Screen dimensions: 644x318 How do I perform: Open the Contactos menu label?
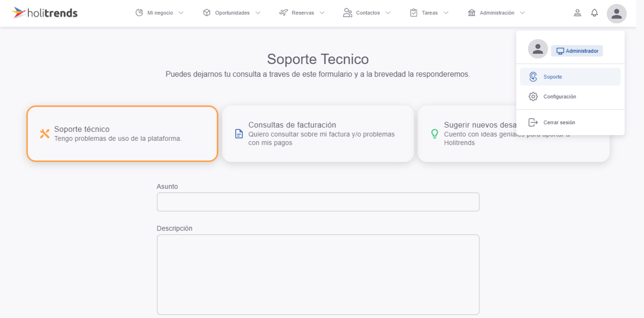click(368, 13)
